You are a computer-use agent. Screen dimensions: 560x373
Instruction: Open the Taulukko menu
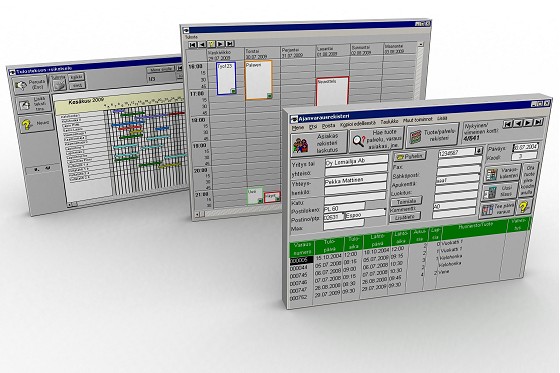click(x=389, y=122)
